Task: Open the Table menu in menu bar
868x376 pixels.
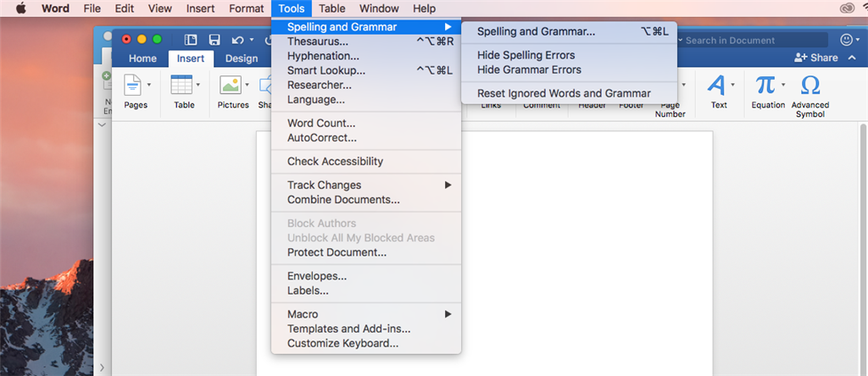Action: (332, 8)
